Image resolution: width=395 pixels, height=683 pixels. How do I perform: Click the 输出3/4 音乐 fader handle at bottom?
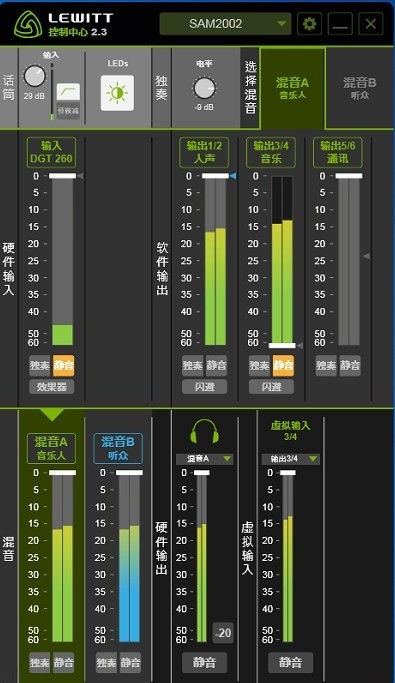point(282,345)
